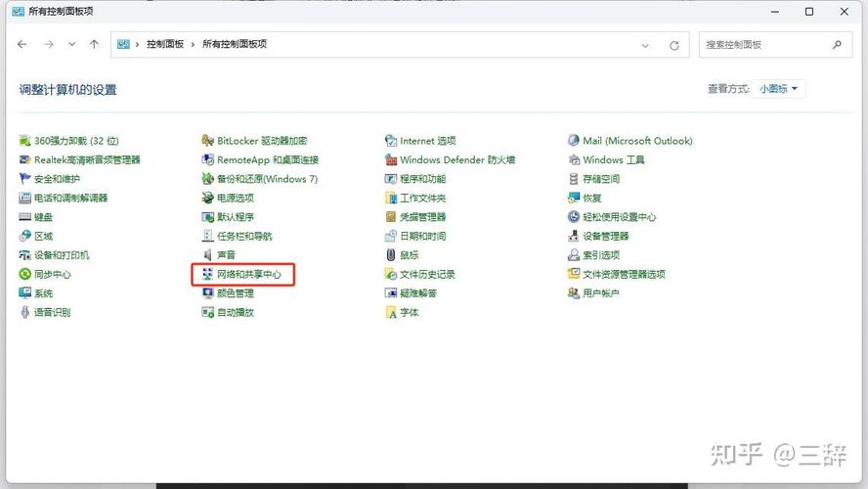Open Realtek高清晰音频管理器 icon

coord(24,160)
